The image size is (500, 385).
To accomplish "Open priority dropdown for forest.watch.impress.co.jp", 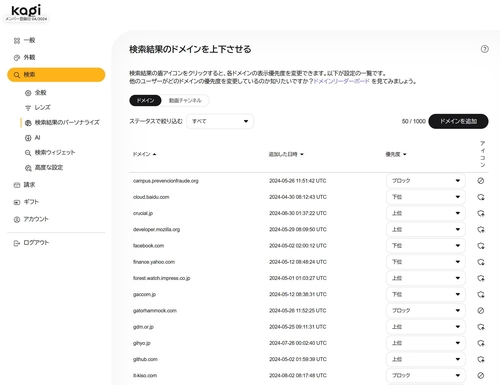I will tap(426, 278).
